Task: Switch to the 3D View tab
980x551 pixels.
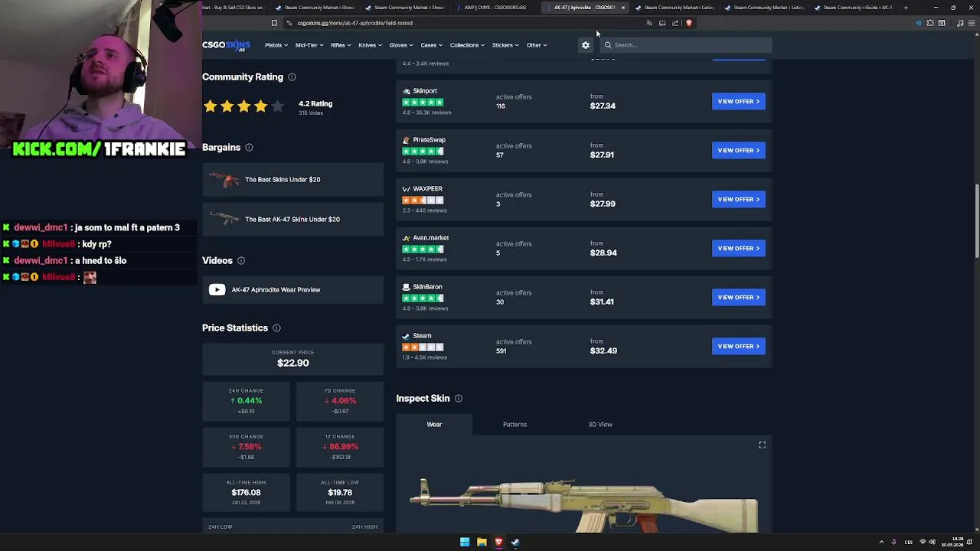Action: pyautogui.click(x=599, y=425)
